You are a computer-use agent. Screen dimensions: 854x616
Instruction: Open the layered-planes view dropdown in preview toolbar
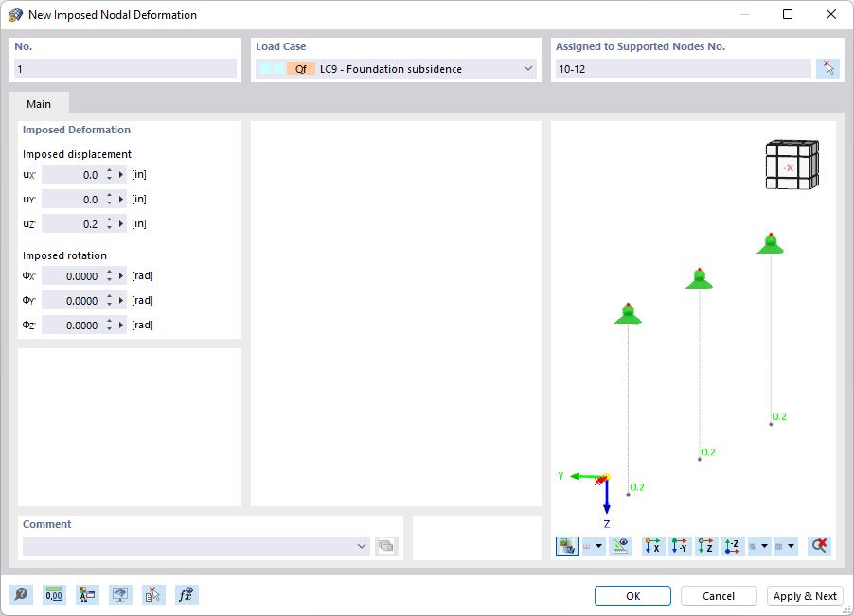[764, 546]
